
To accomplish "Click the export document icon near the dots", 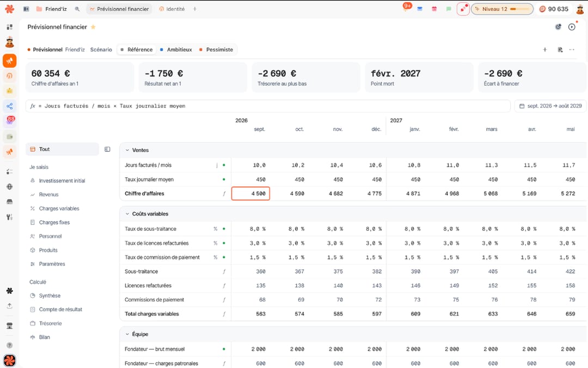I will tap(560, 50).
